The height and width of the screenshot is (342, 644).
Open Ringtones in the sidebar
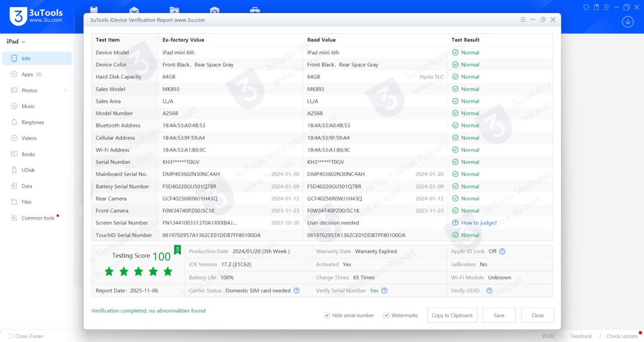[x=33, y=122]
